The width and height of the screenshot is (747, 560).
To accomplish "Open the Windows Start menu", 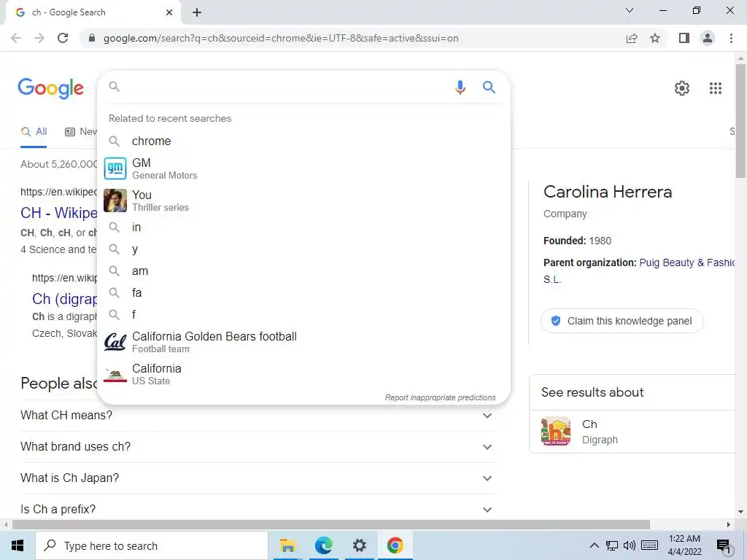I will click(x=18, y=545).
